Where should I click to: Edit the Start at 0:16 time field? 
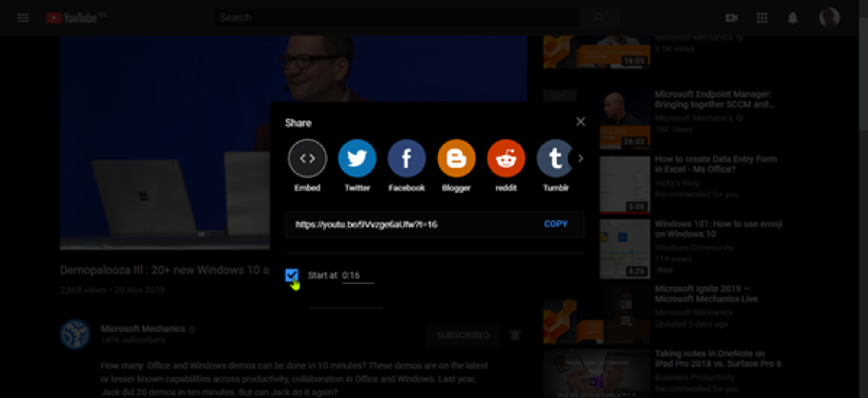point(357,276)
